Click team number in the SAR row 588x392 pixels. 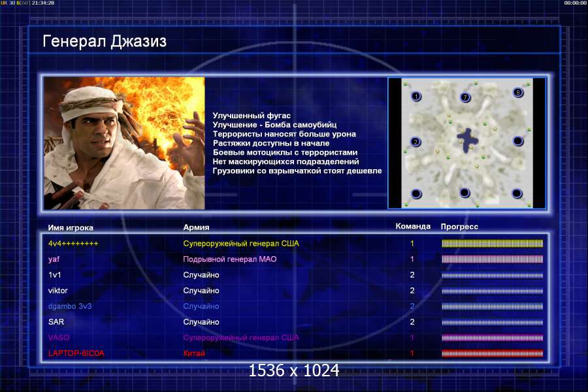click(x=412, y=322)
